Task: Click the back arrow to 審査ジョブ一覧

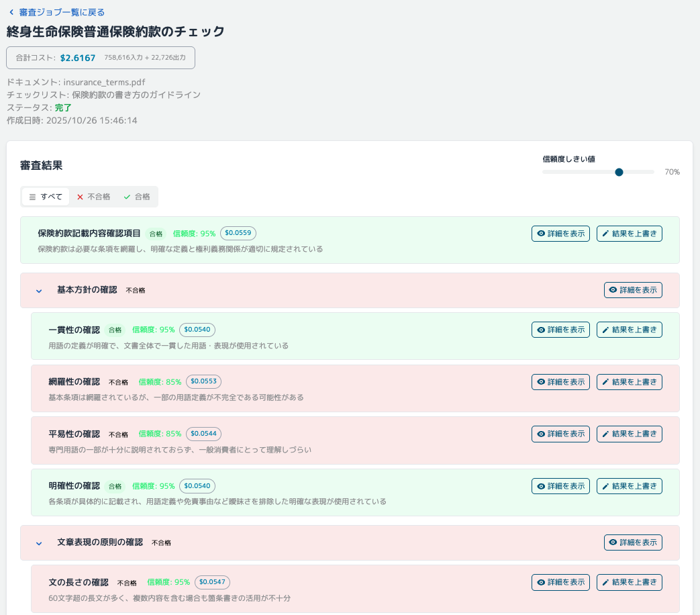Action: [11, 12]
